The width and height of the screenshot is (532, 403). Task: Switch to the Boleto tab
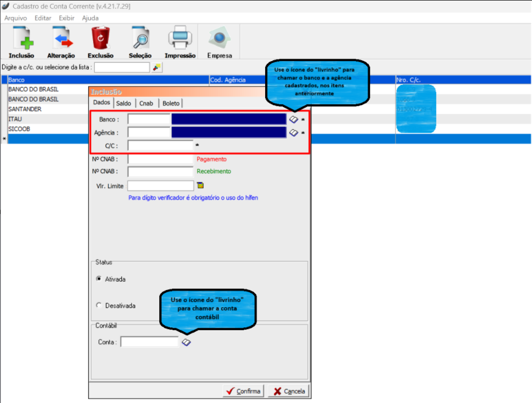(x=171, y=103)
